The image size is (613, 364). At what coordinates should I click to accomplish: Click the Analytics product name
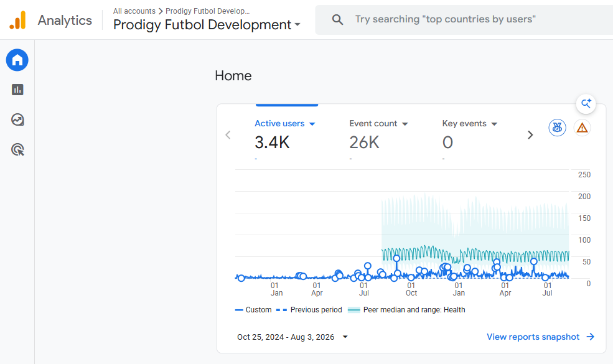tap(65, 20)
